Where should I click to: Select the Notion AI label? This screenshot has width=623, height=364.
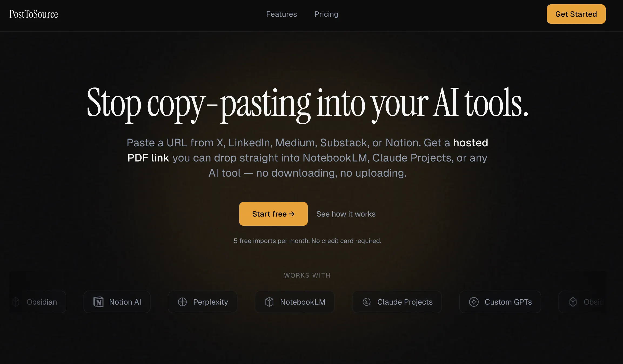click(125, 302)
